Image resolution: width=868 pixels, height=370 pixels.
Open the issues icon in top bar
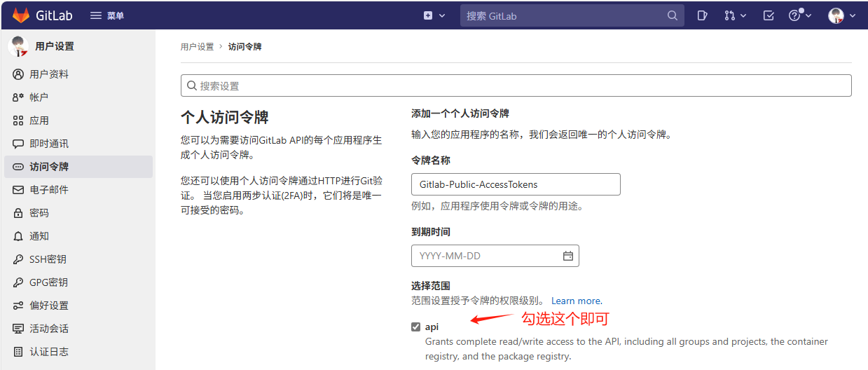click(703, 15)
